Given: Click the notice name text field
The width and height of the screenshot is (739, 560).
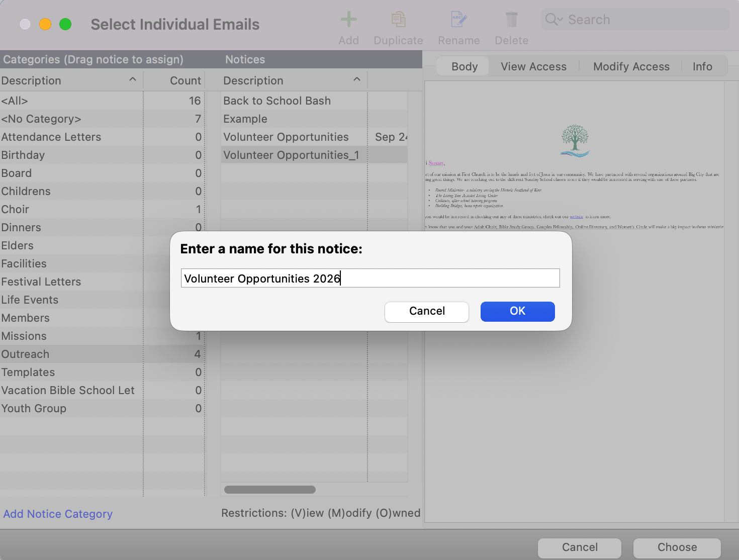Looking at the screenshot, I should [370, 278].
